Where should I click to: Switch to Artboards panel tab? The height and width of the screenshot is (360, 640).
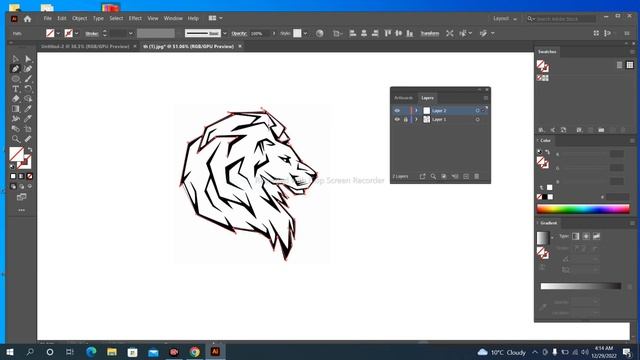pos(403,98)
